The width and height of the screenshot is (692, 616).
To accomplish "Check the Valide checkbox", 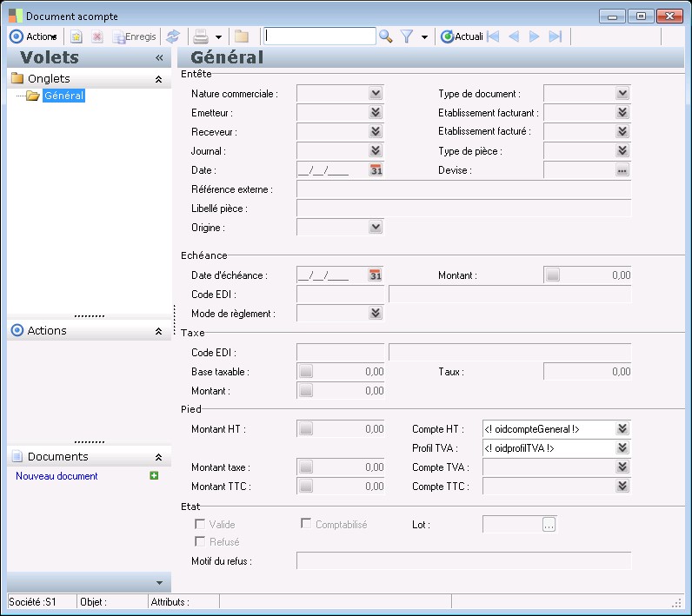I will click(200, 524).
